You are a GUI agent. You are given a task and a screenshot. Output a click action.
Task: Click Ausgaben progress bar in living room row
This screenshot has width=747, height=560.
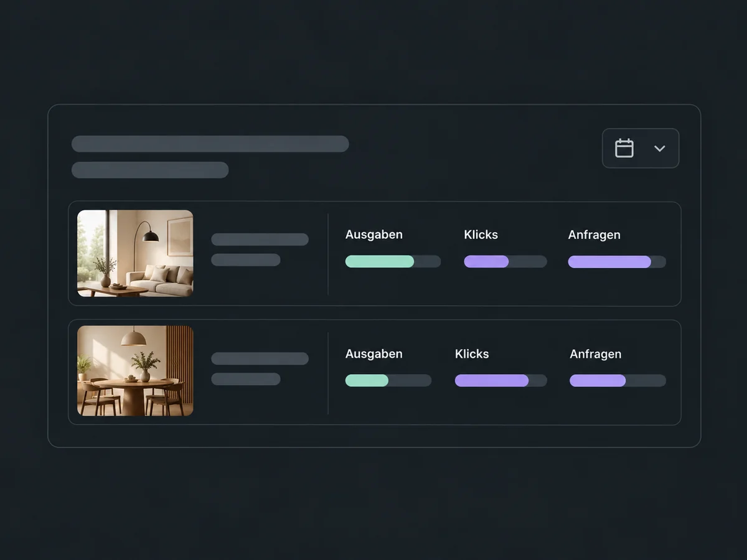[x=393, y=262]
